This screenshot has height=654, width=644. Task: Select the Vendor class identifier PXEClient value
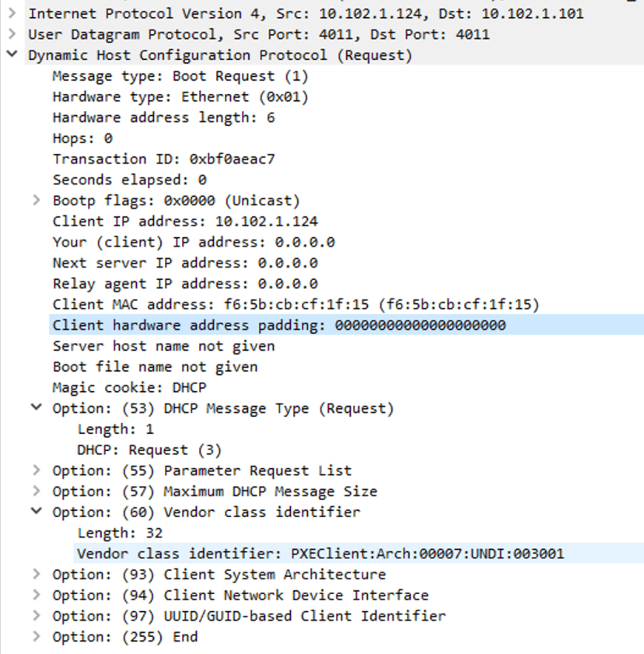(x=311, y=553)
